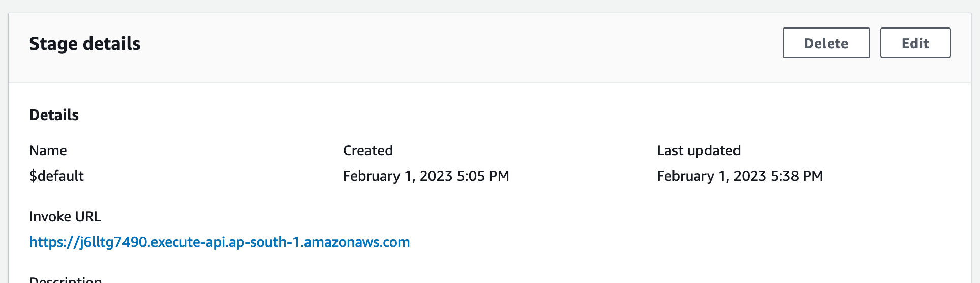Select the 5:38 PM last updated time
This screenshot has width=980, height=283.
point(797,176)
